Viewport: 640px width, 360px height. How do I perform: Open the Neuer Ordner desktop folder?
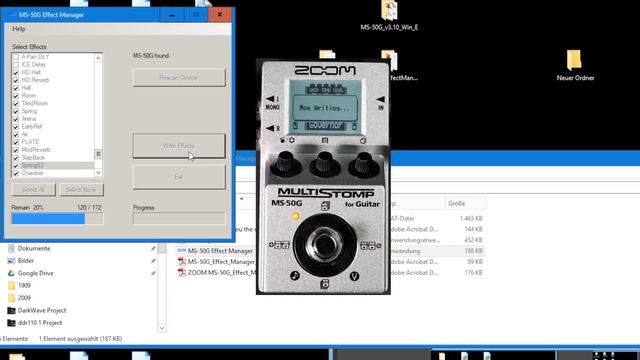(575, 65)
